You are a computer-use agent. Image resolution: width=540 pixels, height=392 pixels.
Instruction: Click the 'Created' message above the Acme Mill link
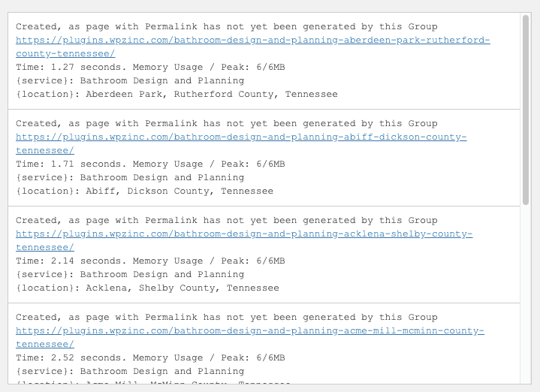click(226, 318)
